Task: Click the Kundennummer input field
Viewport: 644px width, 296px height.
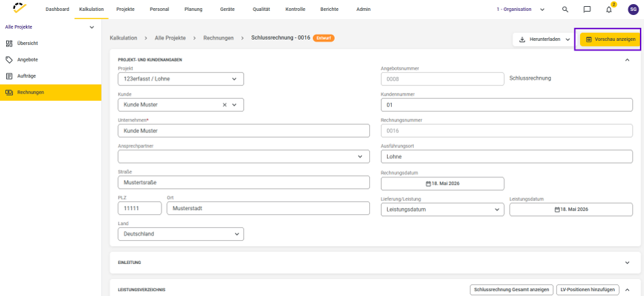Action: coord(507,105)
